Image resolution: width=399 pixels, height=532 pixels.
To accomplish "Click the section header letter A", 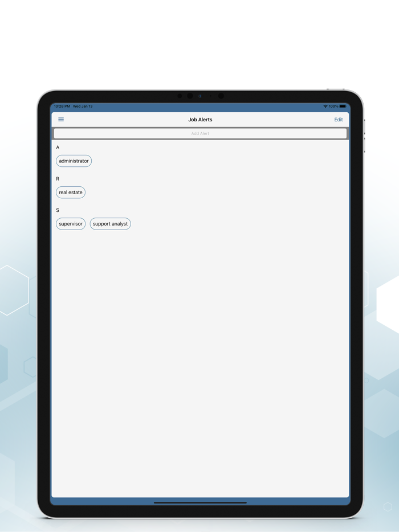I will point(58,148).
